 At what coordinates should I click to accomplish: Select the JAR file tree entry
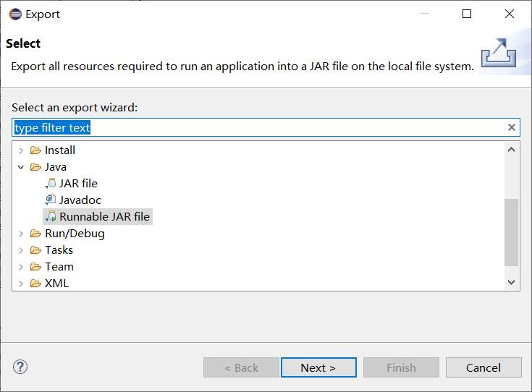point(78,184)
